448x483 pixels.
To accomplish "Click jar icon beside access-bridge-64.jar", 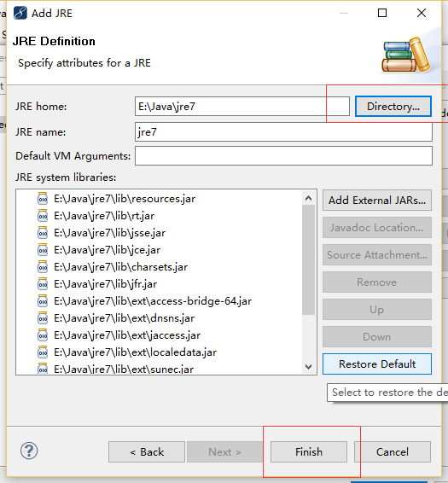I will point(43,301).
